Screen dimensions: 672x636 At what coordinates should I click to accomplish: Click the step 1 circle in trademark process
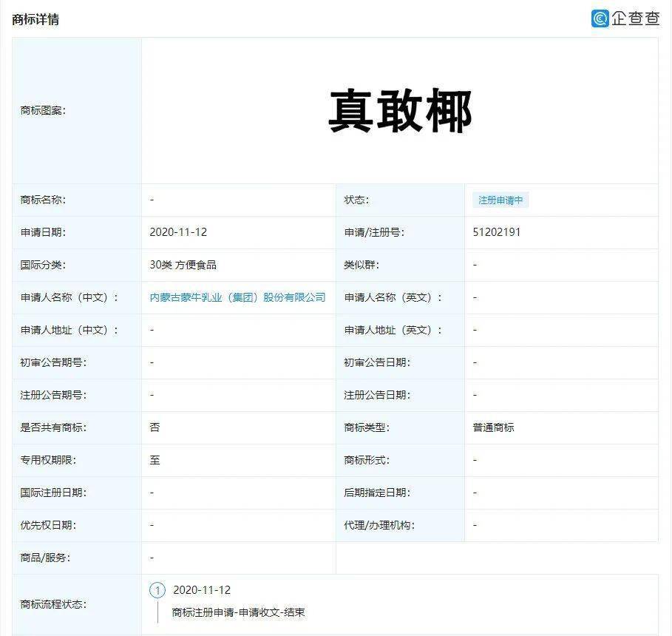click(157, 590)
